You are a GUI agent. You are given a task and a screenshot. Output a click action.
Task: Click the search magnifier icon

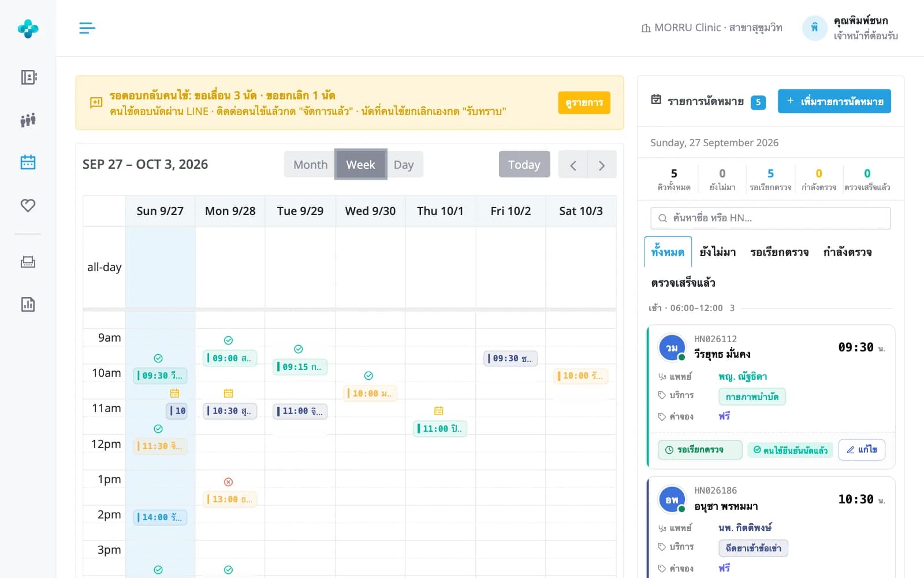point(662,218)
